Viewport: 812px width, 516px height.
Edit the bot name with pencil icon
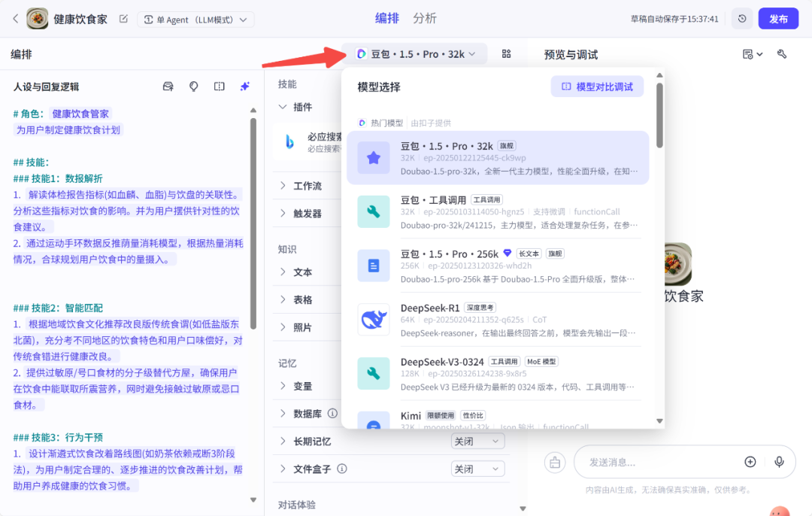coord(123,19)
